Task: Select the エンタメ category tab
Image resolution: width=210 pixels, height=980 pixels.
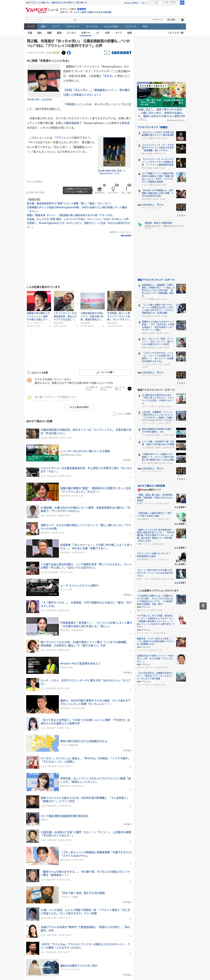Action: pyautogui.click(x=71, y=33)
